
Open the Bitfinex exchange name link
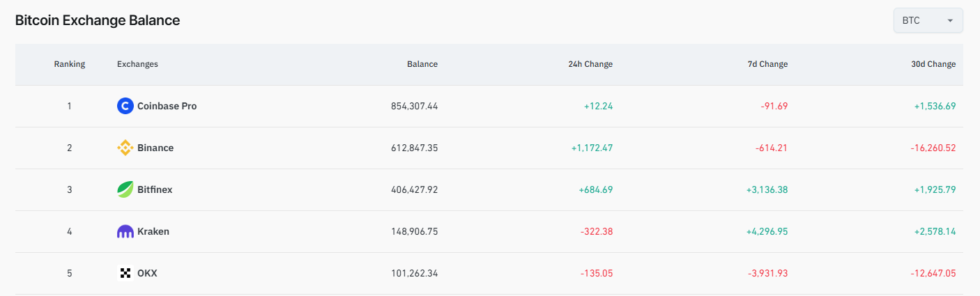tap(155, 189)
